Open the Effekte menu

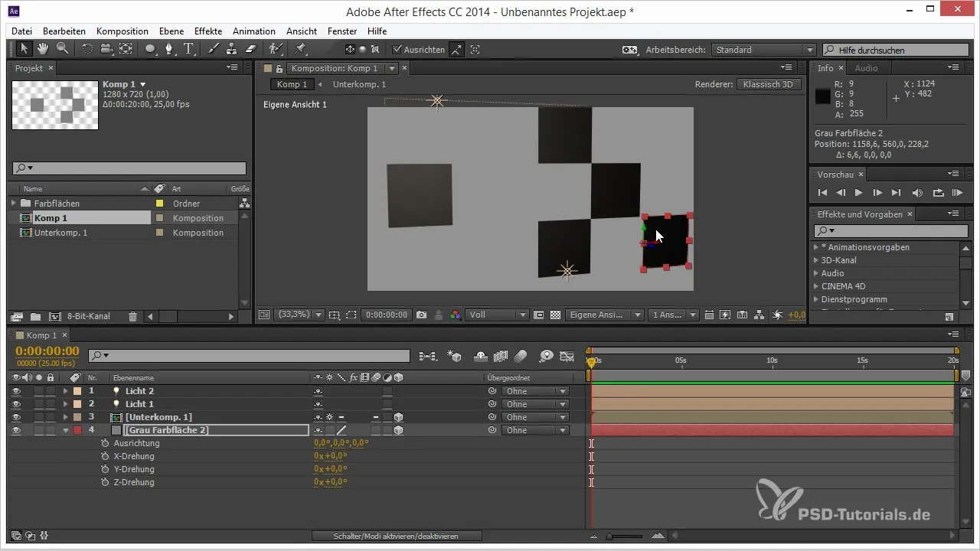click(x=208, y=31)
